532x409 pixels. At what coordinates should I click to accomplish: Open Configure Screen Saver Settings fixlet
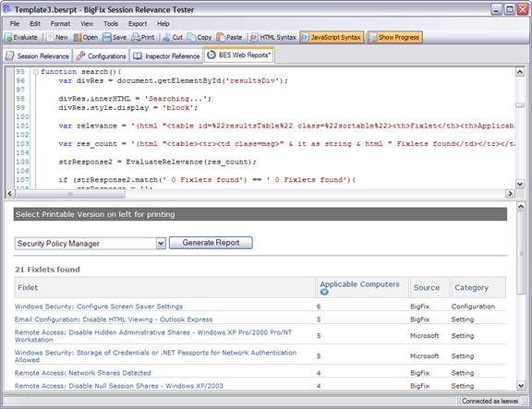(x=99, y=307)
